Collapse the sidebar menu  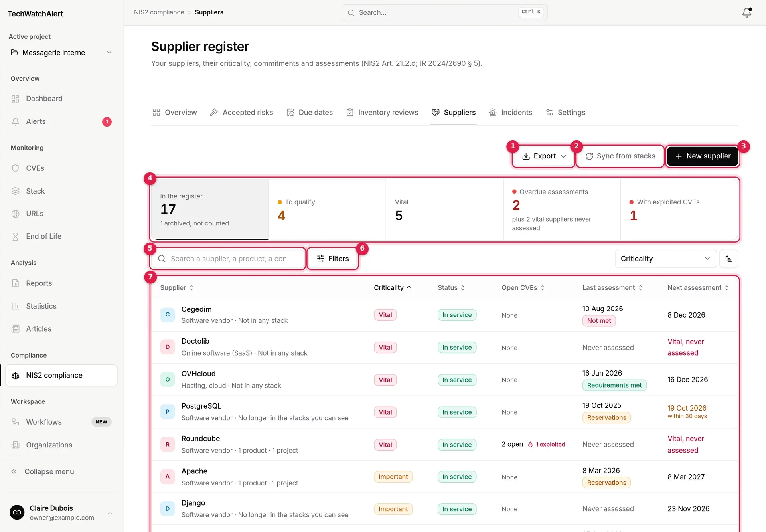43,471
